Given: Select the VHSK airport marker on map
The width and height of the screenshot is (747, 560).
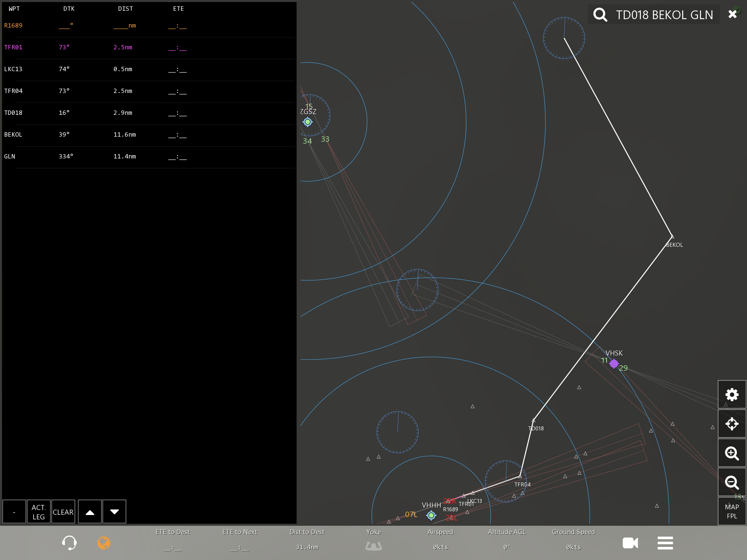Looking at the screenshot, I should click(x=614, y=364).
